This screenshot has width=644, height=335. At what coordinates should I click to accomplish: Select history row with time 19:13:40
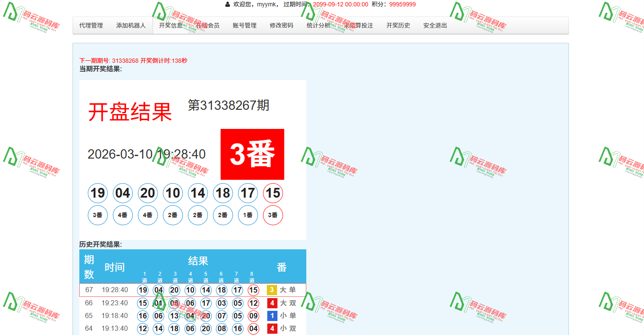(115, 329)
